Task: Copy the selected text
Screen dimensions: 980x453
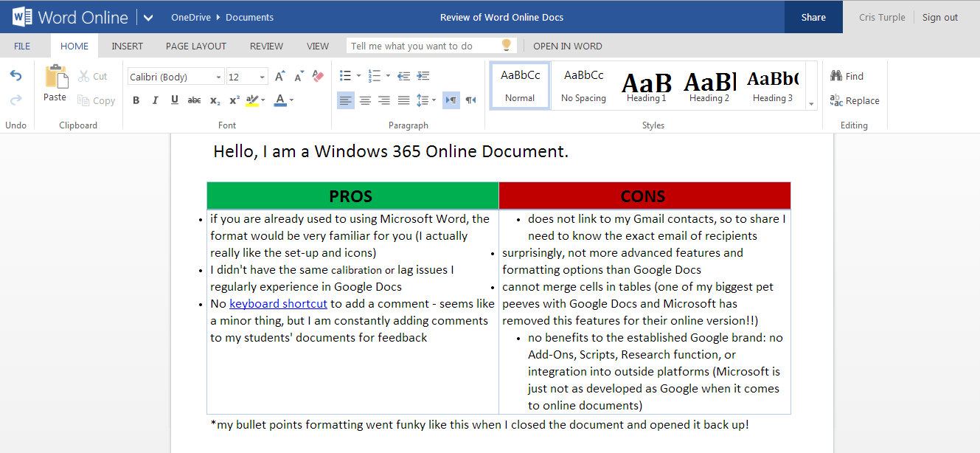Action: pos(96,101)
